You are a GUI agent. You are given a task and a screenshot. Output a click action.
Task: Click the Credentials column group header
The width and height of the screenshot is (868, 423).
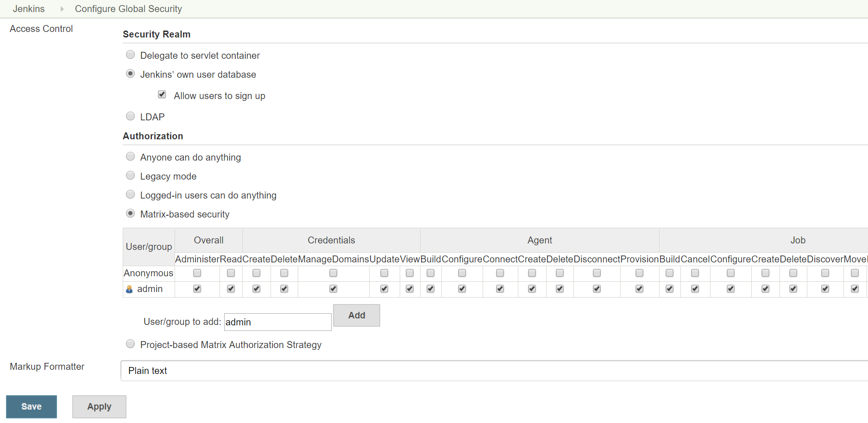[331, 240]
